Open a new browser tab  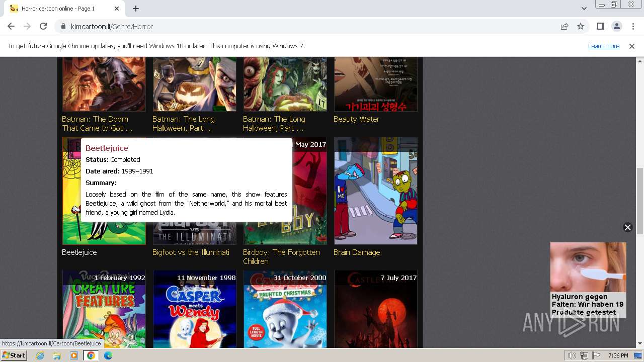coord(136,9)
